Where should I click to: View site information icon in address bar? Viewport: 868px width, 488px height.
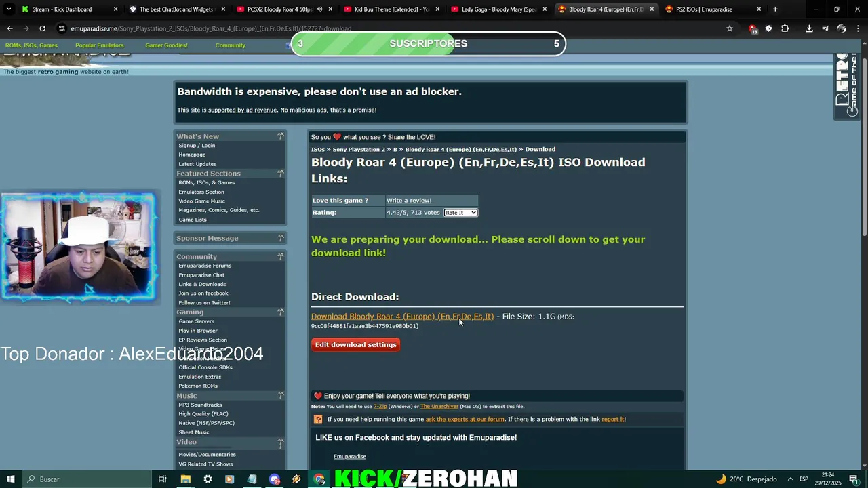[x=62, y=28]
